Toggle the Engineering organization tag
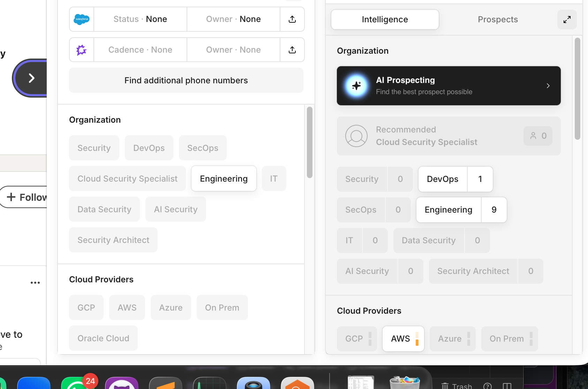 (224, 179)
